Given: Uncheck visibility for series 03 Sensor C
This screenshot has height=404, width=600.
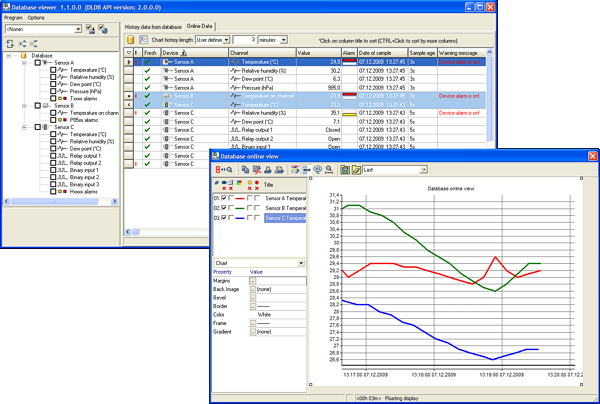Looking at the screenshot, I should point(224,218).
